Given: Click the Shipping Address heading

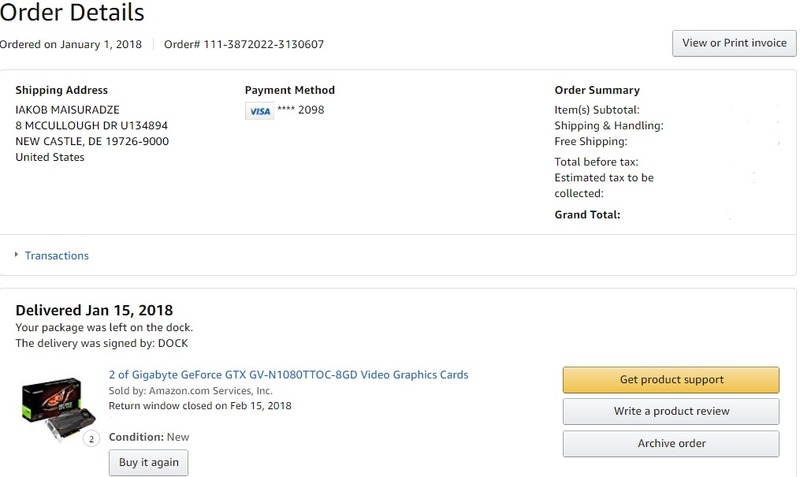Looking at the screenshot, I should click(x=62, y=90).
